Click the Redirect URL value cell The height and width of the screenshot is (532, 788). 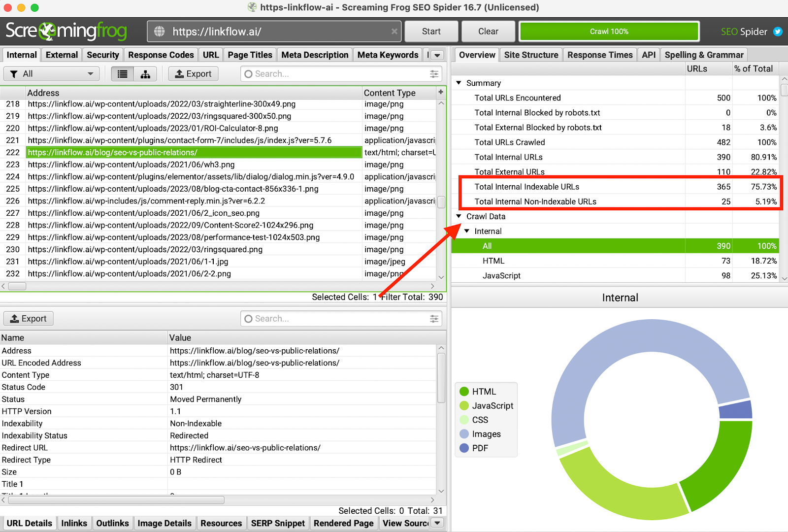[x=302, y=448]
